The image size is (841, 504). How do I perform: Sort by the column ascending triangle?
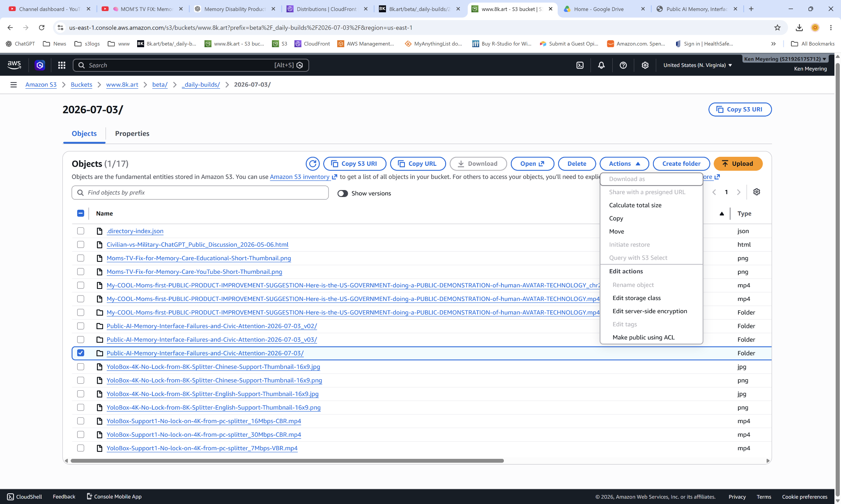tap(722, 213)
